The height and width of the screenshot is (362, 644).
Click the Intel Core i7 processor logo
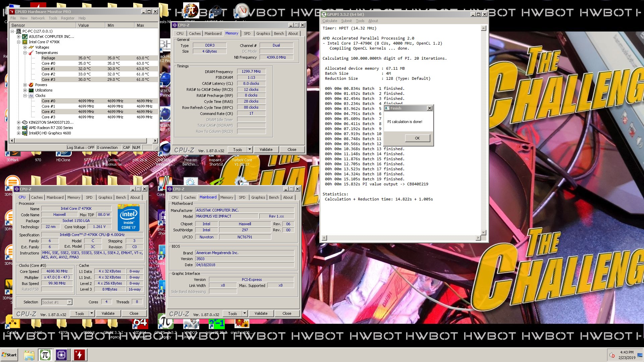128,217
